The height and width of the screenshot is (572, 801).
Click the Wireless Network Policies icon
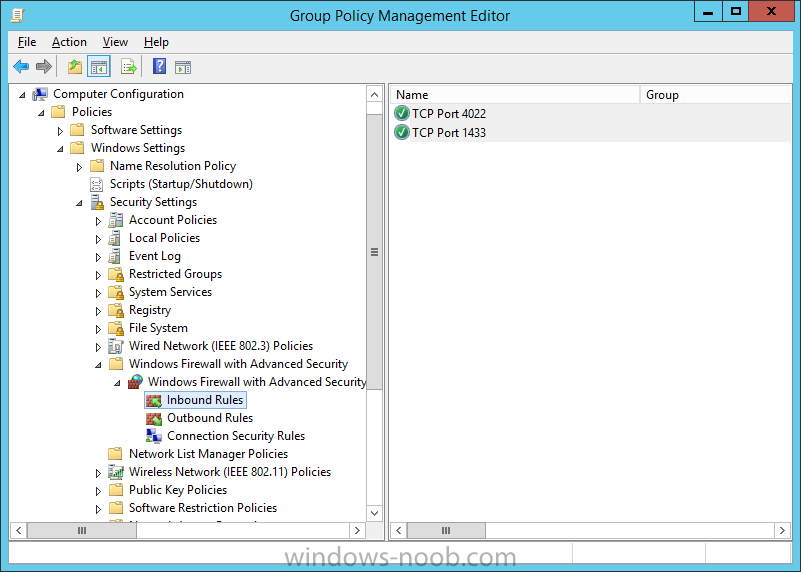(x=116, y=472)
